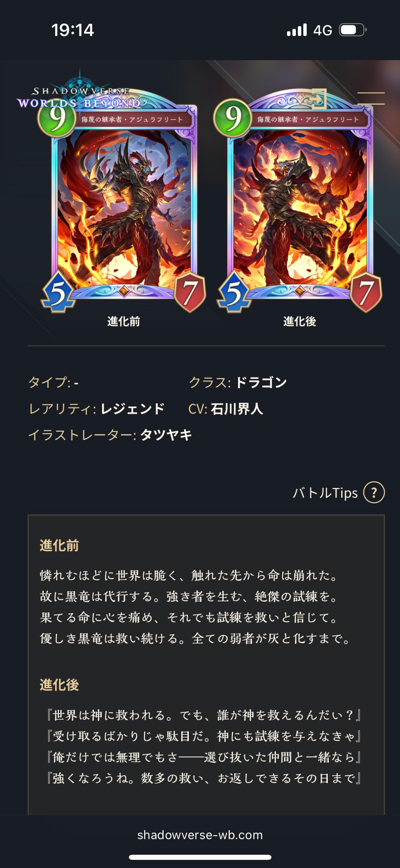The image size is (400, 868).
Task: Select the green cost 9 orb on 進化前 card
Action: click(57, 117)
